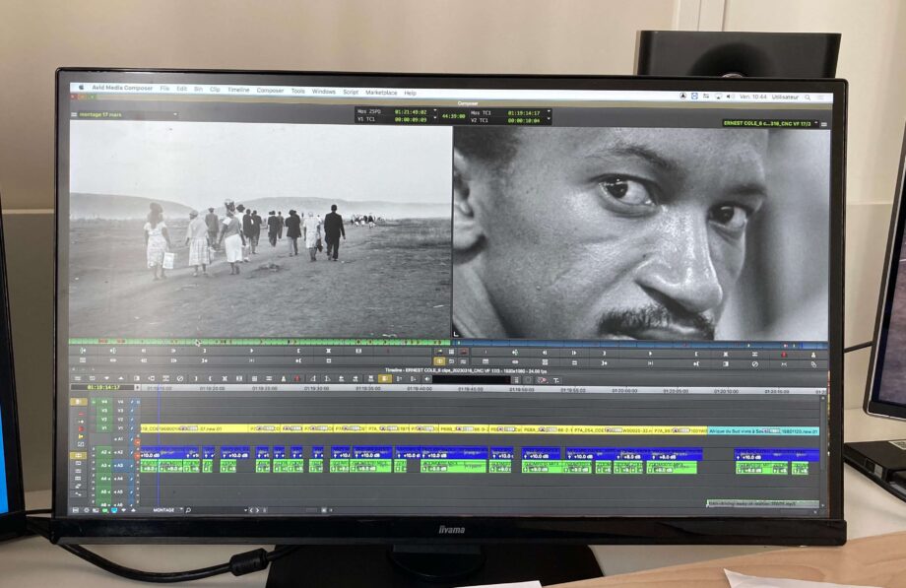This screenshot has height=588, width=906.
Task: Click highlighted yellow button in timeline toolbar
Action: coord(385,378)
